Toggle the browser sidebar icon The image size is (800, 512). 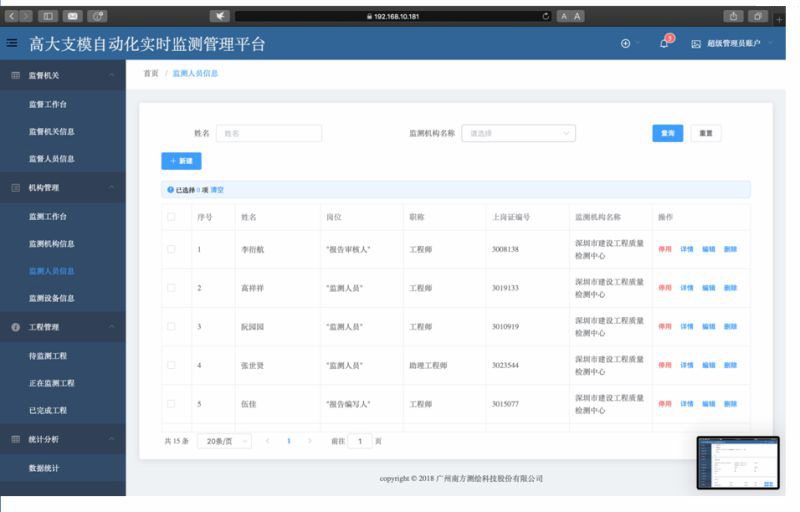pyautogui.click(x=48, y=16)
